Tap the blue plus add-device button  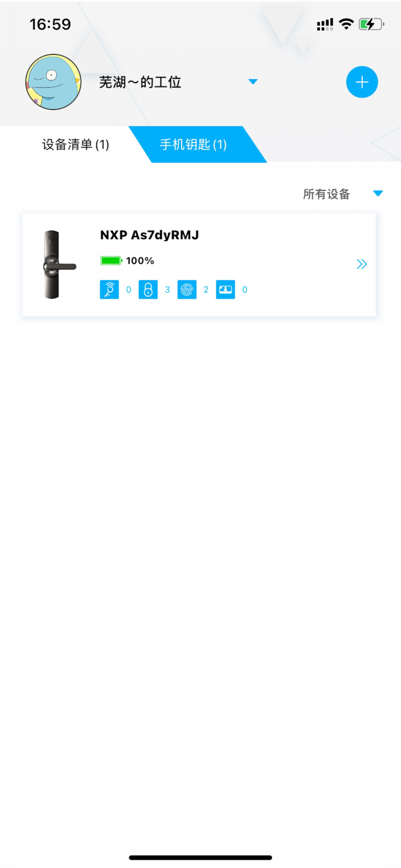(362, 82)
